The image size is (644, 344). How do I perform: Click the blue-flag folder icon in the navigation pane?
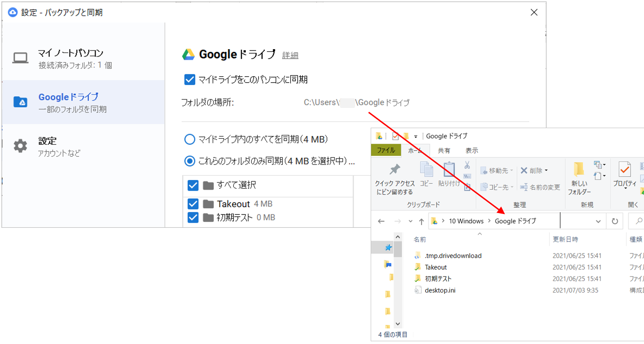point(388,264)
